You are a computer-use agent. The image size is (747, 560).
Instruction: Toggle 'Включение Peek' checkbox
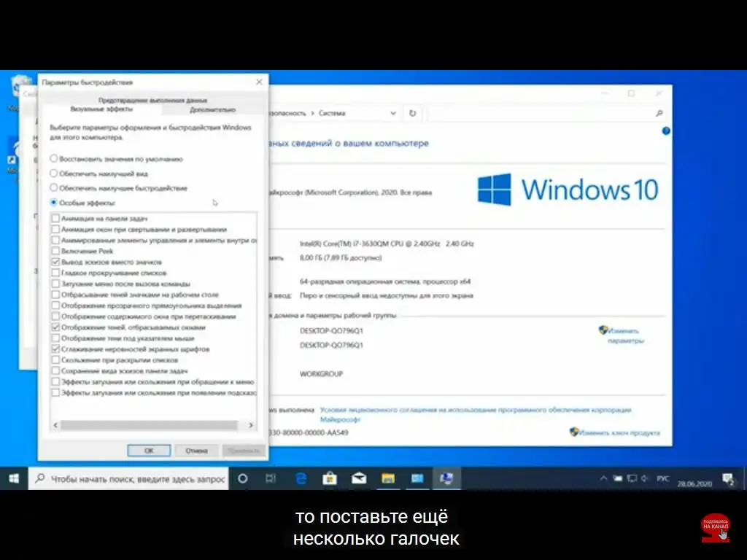click(55, 251)
